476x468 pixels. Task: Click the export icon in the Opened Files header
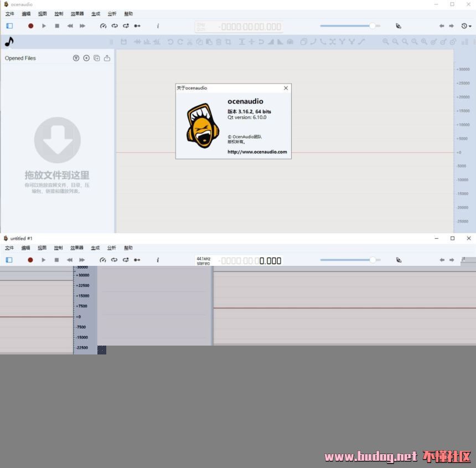click(107, 58)
